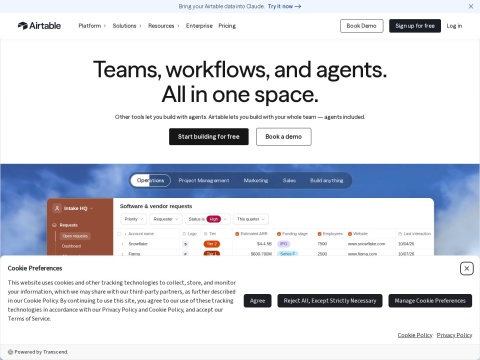
Task: Click the Requests sidebar section label
Action: [x=68, y=225]
